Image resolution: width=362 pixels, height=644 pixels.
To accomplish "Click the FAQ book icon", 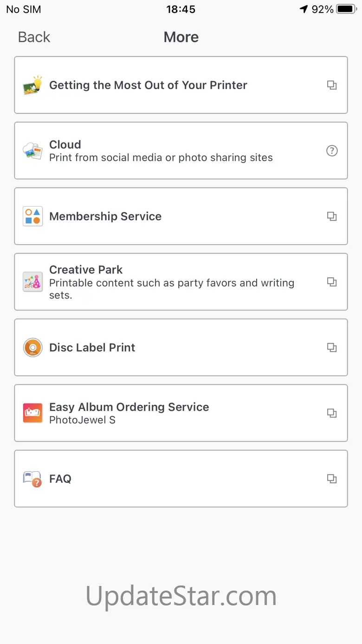I will pyautogui.click(x=33, y=479).
